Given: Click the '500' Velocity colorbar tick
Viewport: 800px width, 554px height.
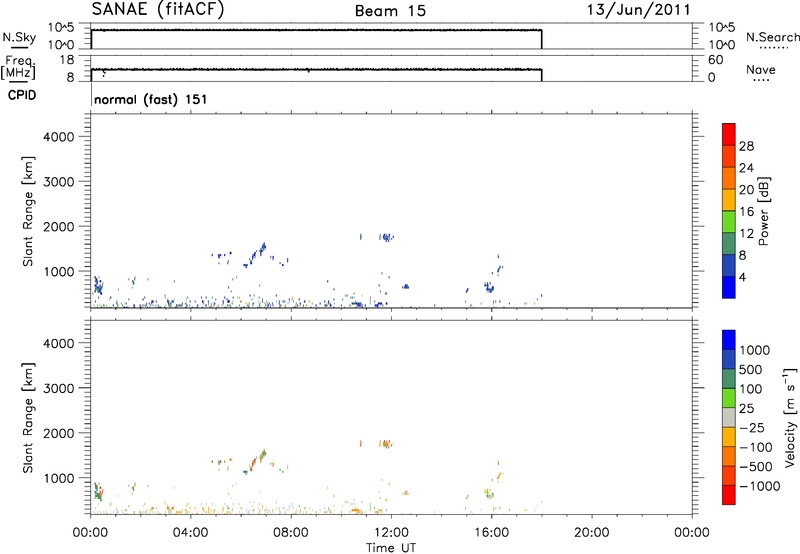Looking at the screenshot, I should [750, 369].
